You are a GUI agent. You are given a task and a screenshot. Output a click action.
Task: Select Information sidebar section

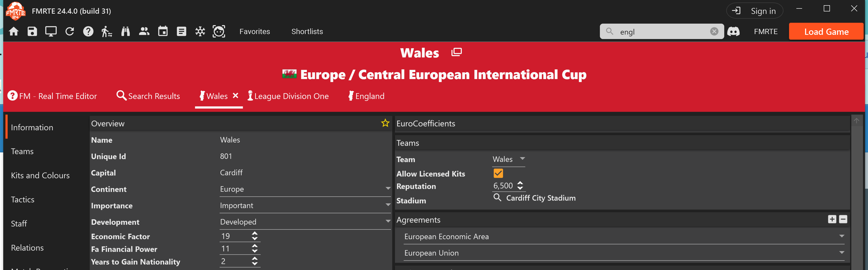[x=32, y=128]
